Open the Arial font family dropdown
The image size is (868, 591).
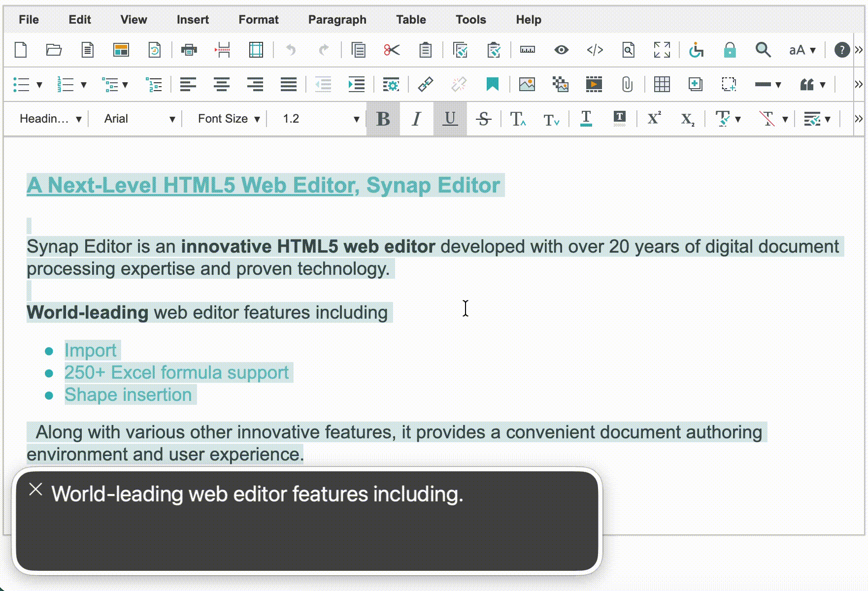(x=139, y=119)
